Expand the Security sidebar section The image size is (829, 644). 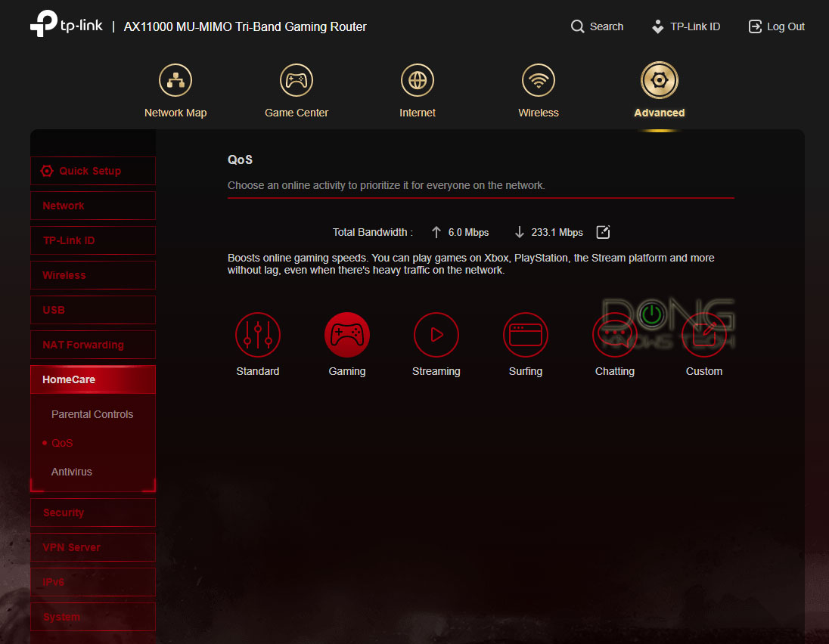click(93, 512)
